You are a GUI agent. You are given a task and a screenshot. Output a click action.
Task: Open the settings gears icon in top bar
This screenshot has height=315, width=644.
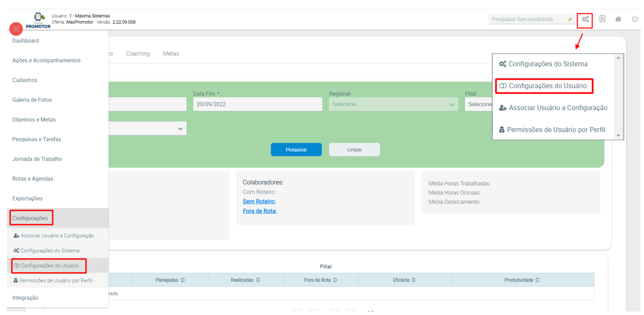pyautogui.click(x=585, y=19)
